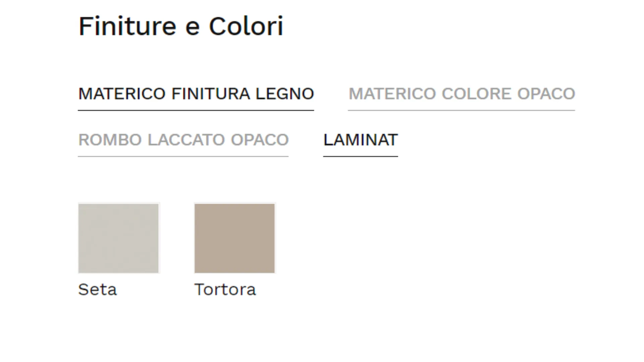Screen dimensions: 644x362
Task: Open the Materico Finitura Legno tab
Action: coord(196,94)
